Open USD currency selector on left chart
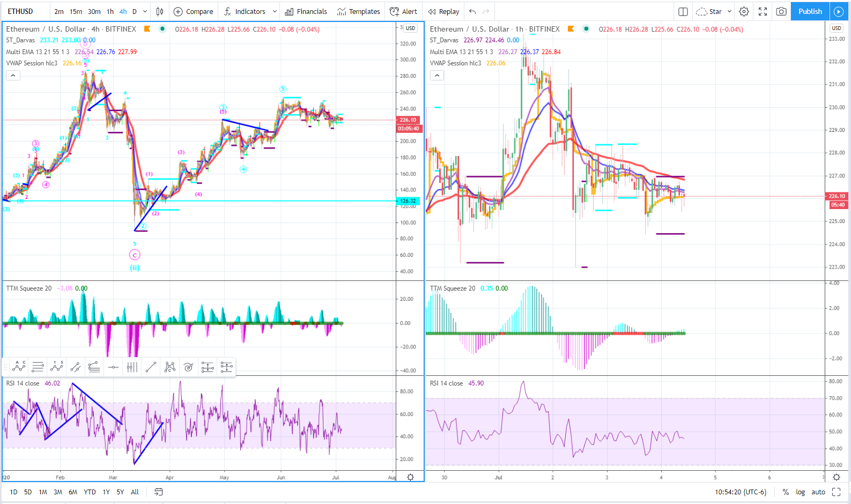 point(410,28)
